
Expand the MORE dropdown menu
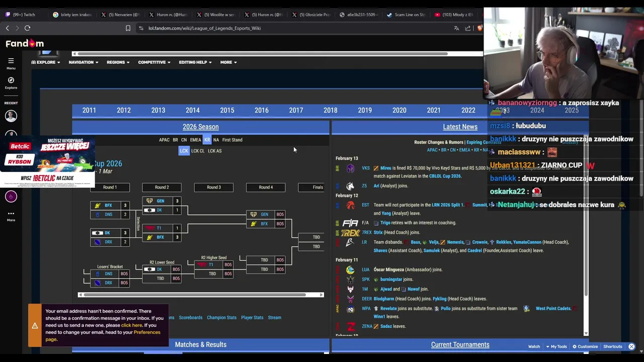[x=228, y=62]
